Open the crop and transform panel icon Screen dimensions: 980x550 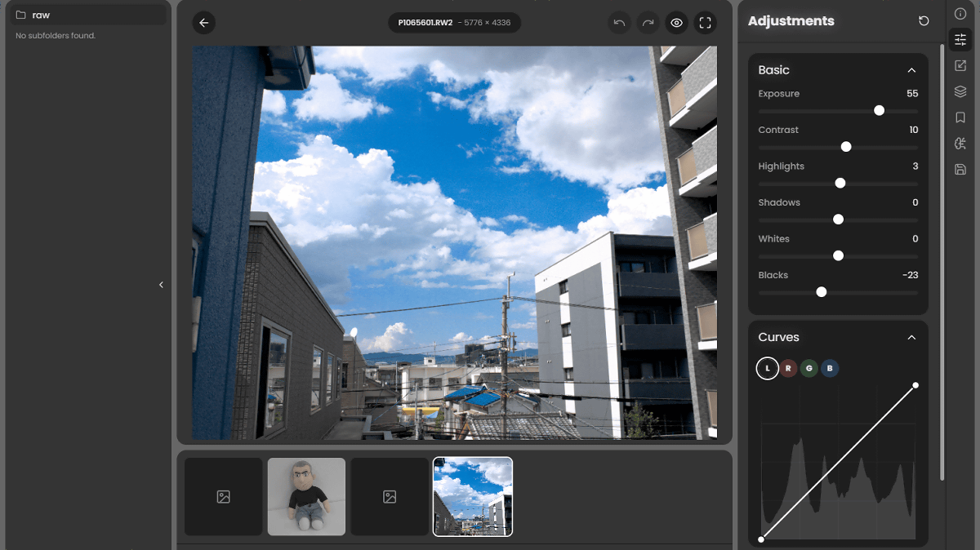960,65
